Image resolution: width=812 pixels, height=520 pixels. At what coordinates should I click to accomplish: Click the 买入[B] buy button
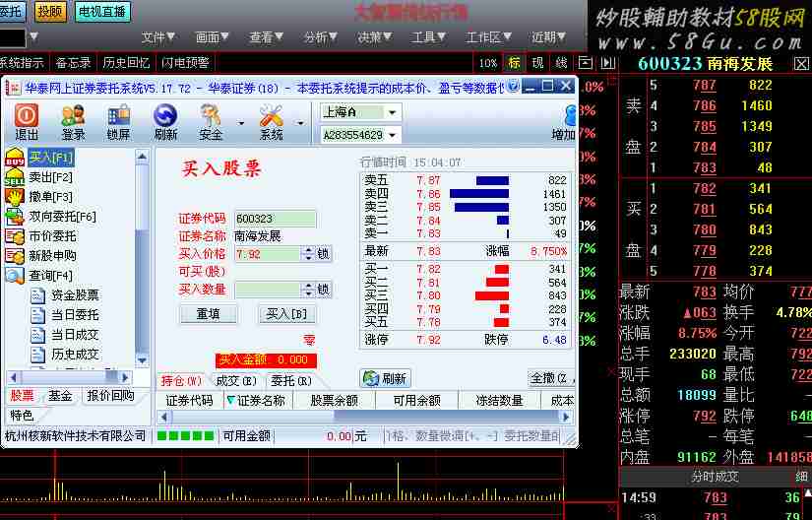coord(286,314)
